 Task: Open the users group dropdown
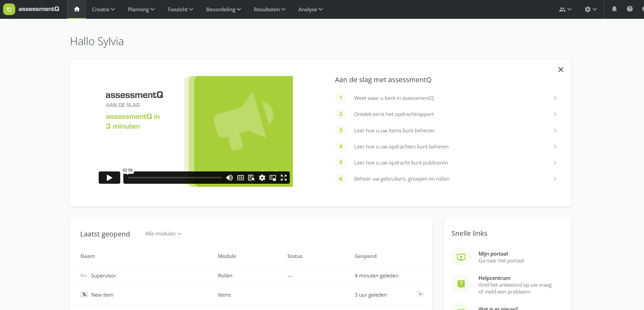click(565, 9)
